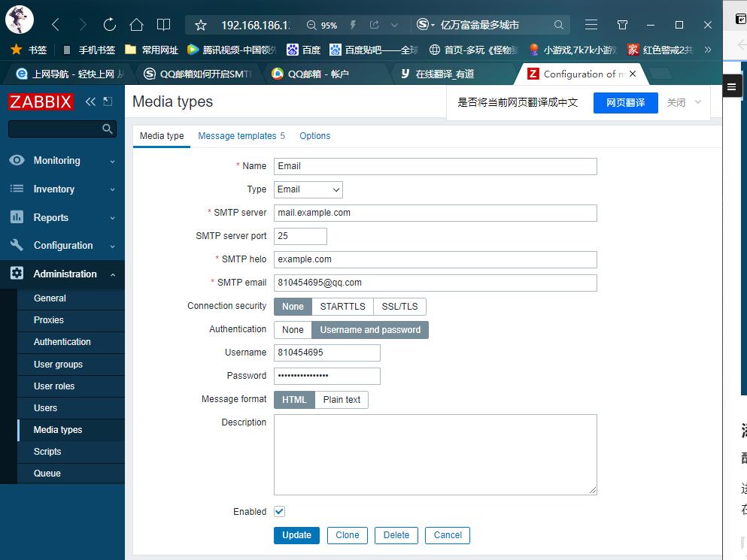Click the lightning speed mode icon
The width and height of the screenshot is (747, 560).
(x=353, y=25)
